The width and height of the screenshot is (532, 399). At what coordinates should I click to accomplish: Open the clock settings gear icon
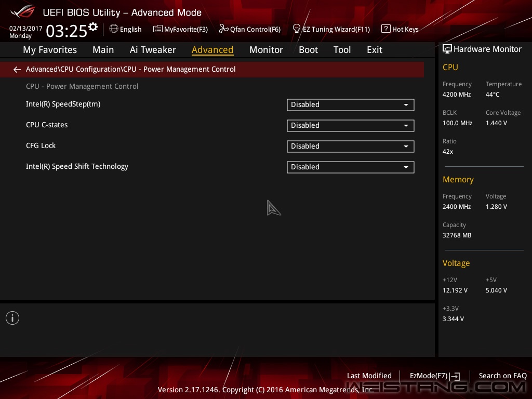click(93, 27)
